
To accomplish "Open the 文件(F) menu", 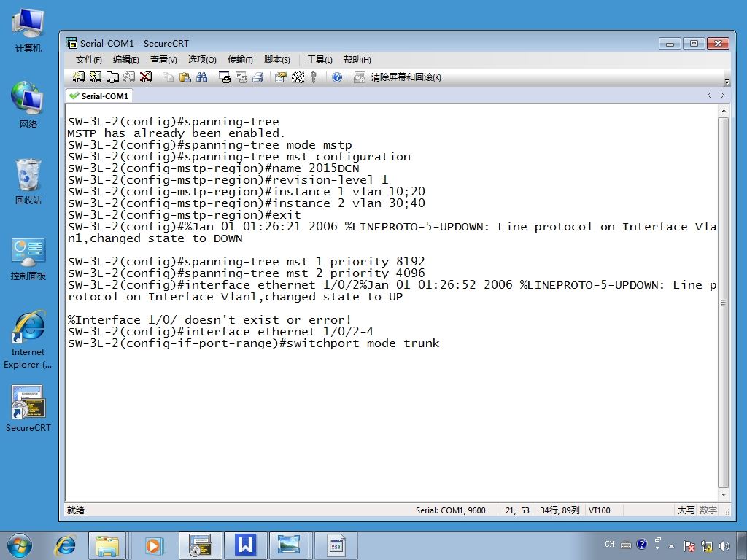I will click(88, 60).
